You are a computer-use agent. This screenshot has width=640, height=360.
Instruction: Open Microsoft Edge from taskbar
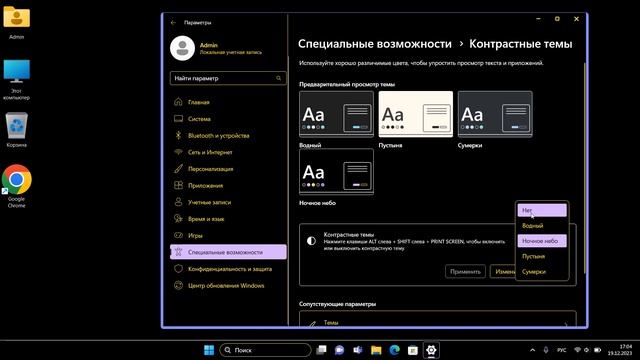pos(395,350)
